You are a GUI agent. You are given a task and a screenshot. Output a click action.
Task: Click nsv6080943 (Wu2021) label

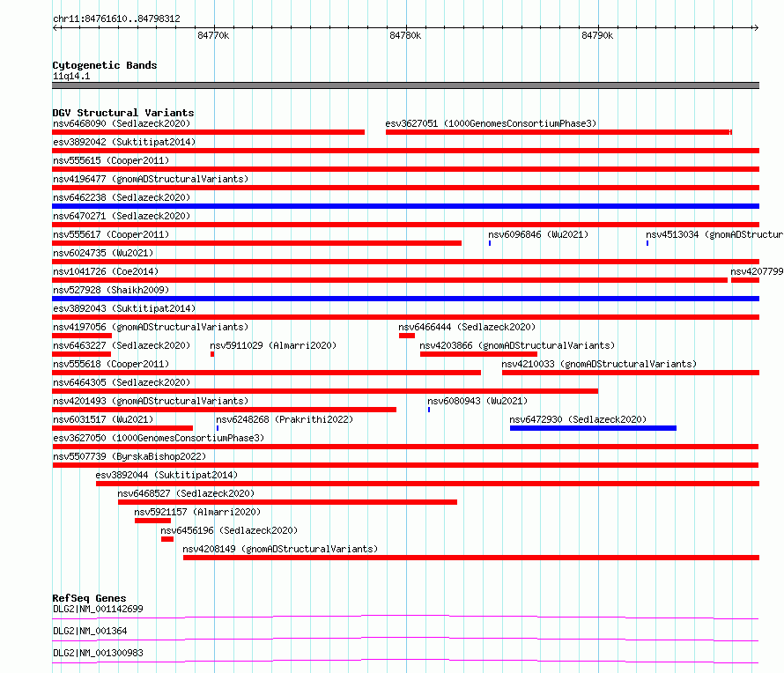pos(477,401)
